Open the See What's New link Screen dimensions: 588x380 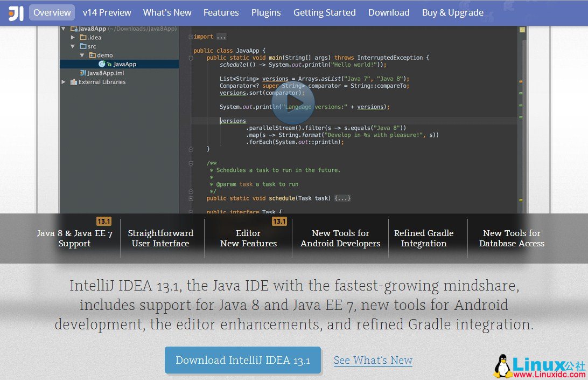pyautogui.click(x=373, y=360)
